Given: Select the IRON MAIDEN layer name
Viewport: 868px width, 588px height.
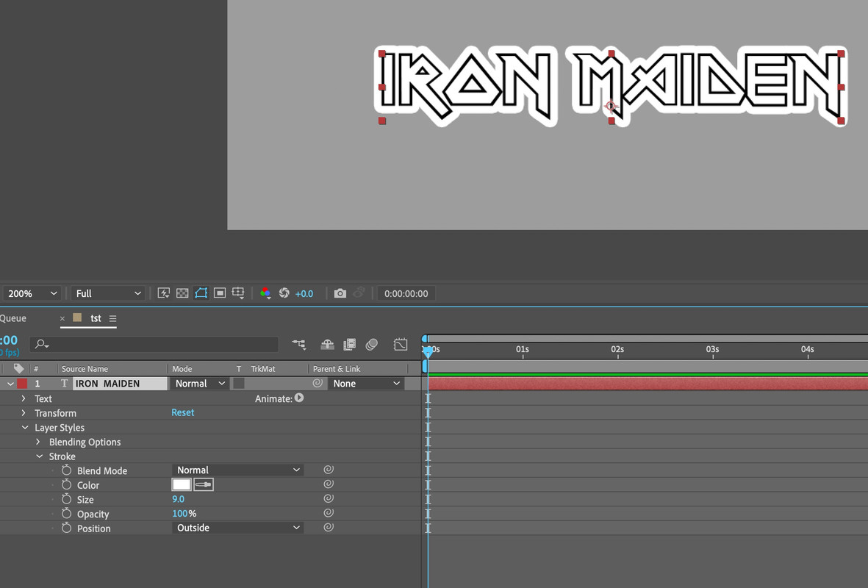Looking at the screenshot, I should (120, 383).
